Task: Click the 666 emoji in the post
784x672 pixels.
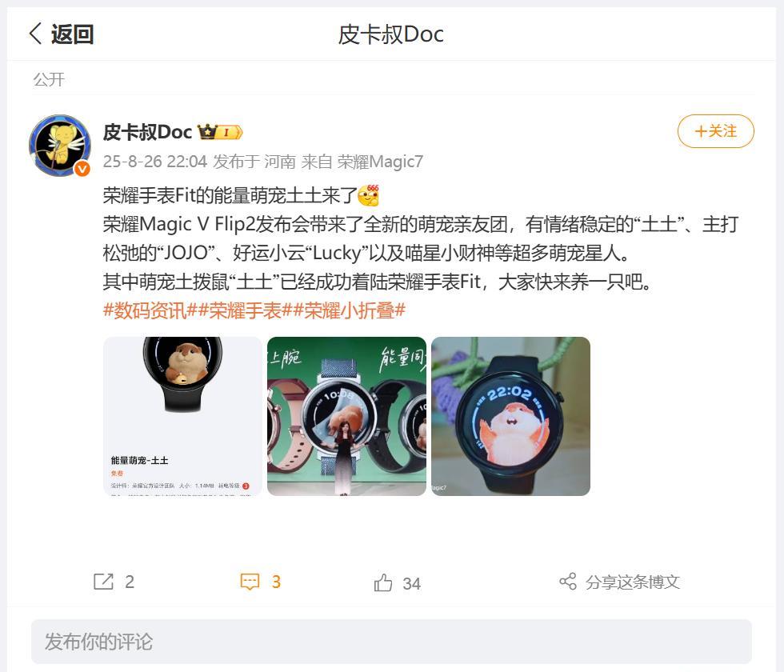Action: pos(369,195)
